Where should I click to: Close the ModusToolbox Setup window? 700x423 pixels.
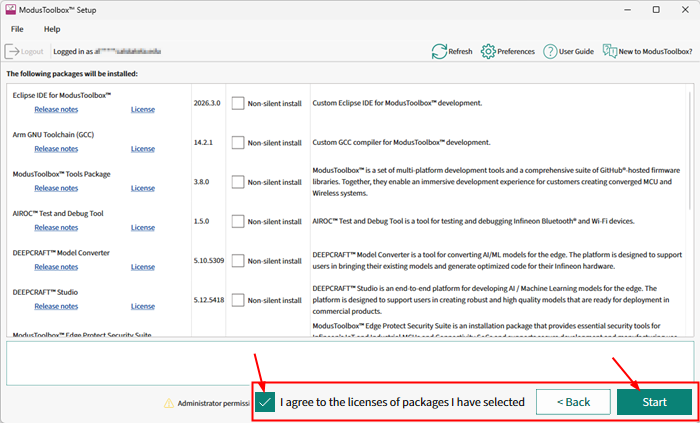pyautogui.click(x=685, y=9)
